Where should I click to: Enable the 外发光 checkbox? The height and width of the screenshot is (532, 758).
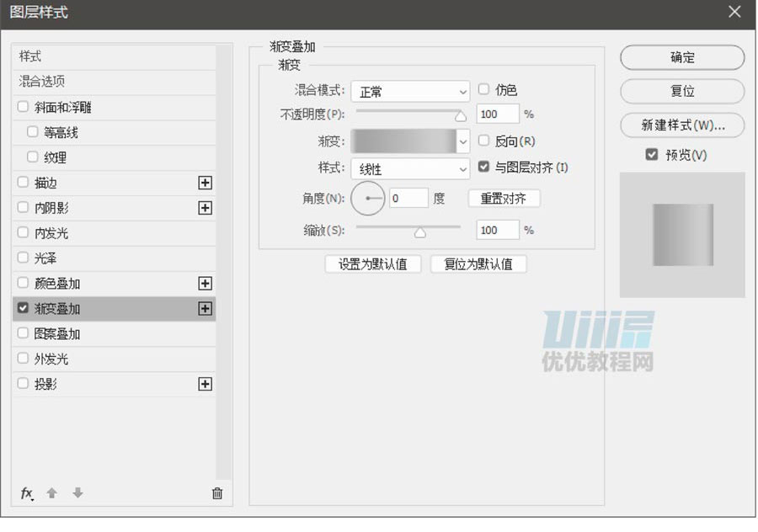click(x=23, y=358)
